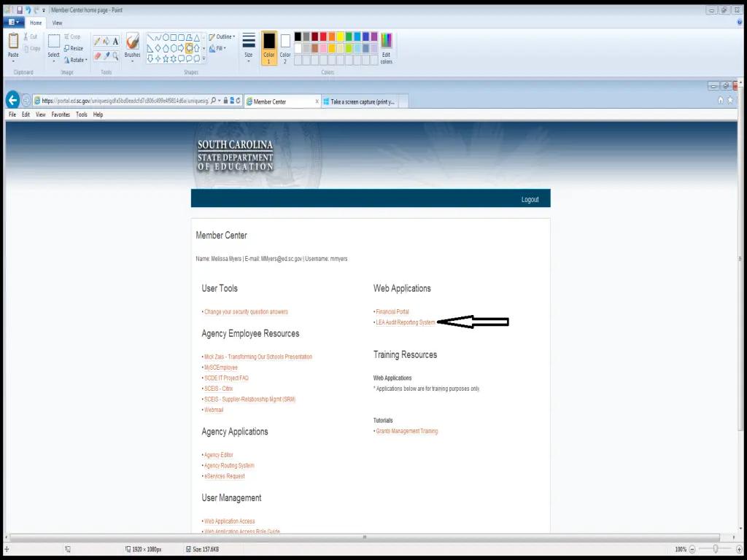This screenshot has width=747, height=560.
Task: Open the browser Favorites menu
Action: 61,114
